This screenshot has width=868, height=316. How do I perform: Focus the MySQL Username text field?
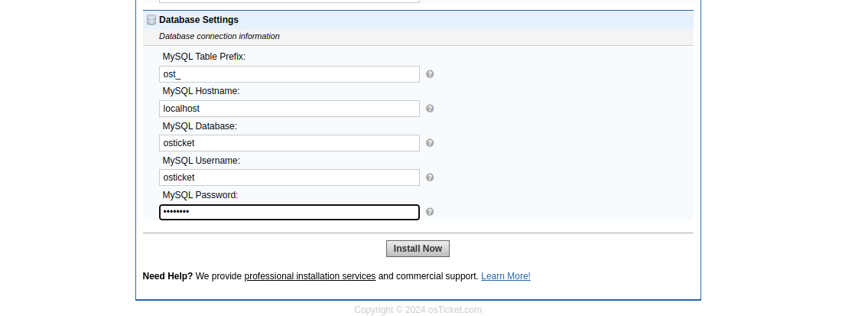tap(289, 178)
